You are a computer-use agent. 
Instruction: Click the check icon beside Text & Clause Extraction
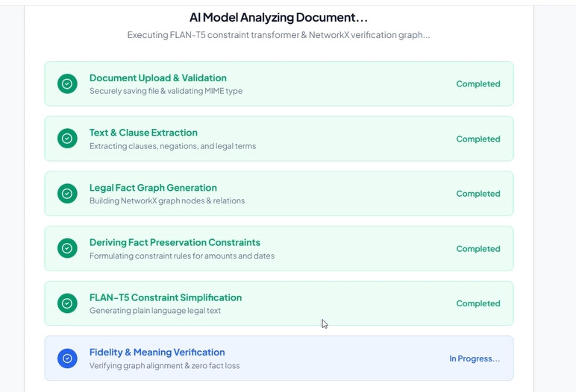(x=67, y=139)
